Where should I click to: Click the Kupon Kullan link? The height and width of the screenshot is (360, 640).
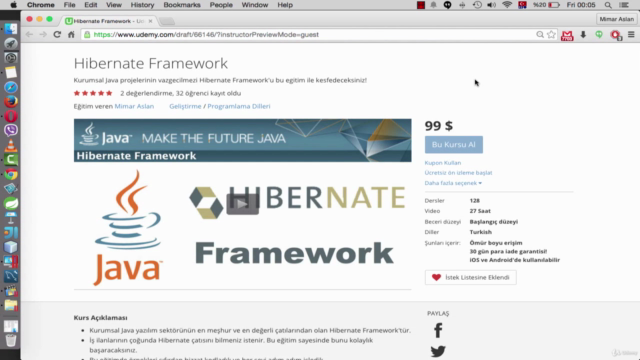click(x=442, y=162)
